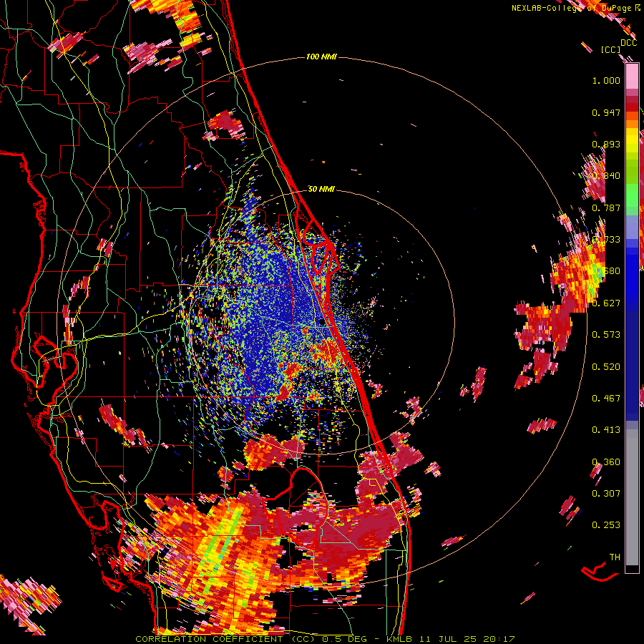The width and height of the screenshot is (644, 644).
Task: Click the TH threshold label
Action: (615, 557)
